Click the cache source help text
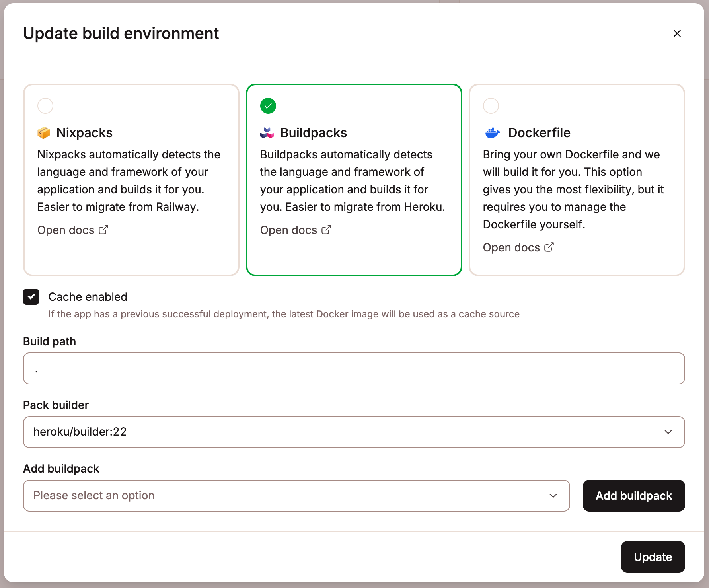 [x=284, y=314]
